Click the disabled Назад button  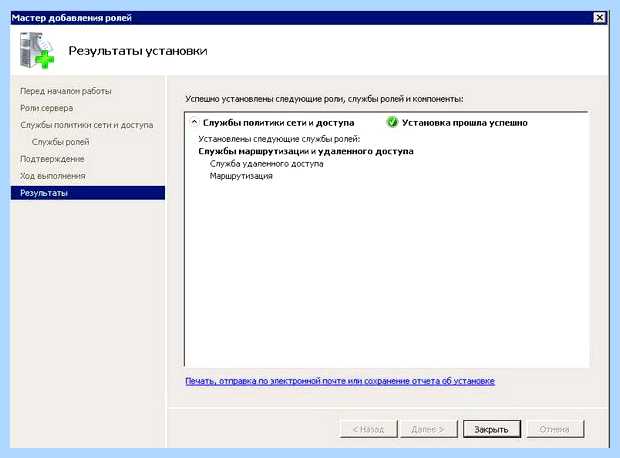(369, 429)
